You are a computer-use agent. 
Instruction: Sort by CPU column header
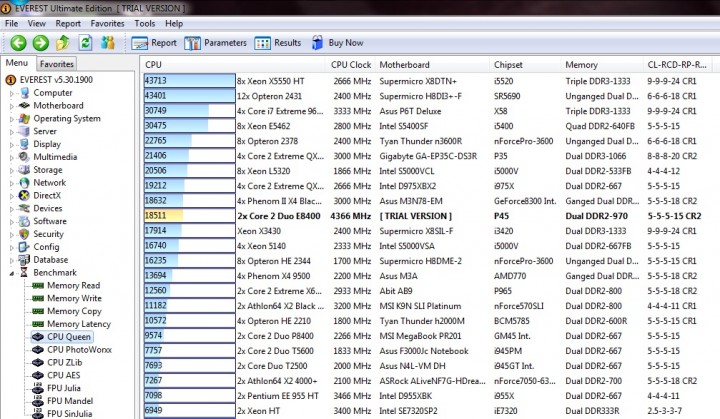pyautogui.click(x=233, y=65)
